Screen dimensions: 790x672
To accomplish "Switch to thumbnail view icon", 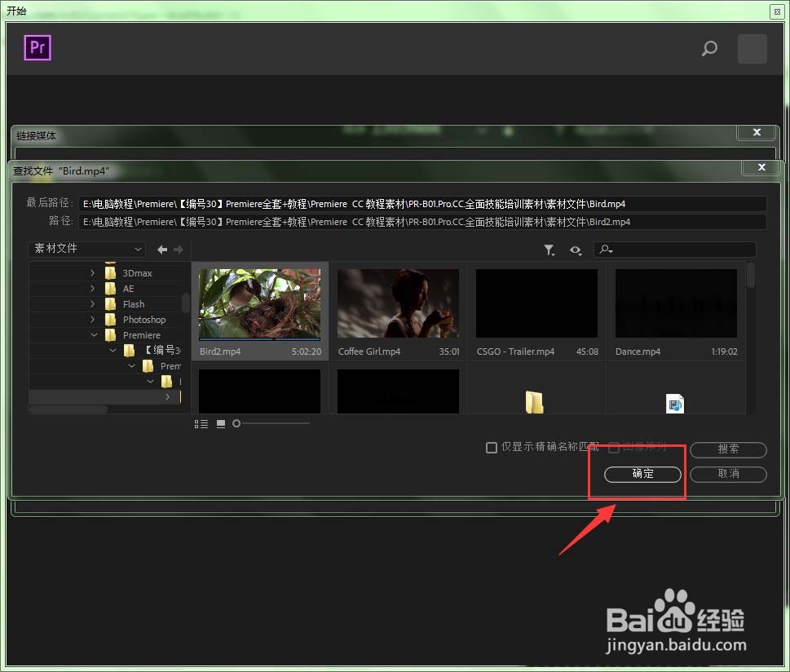I will click(x=221, y=424).
